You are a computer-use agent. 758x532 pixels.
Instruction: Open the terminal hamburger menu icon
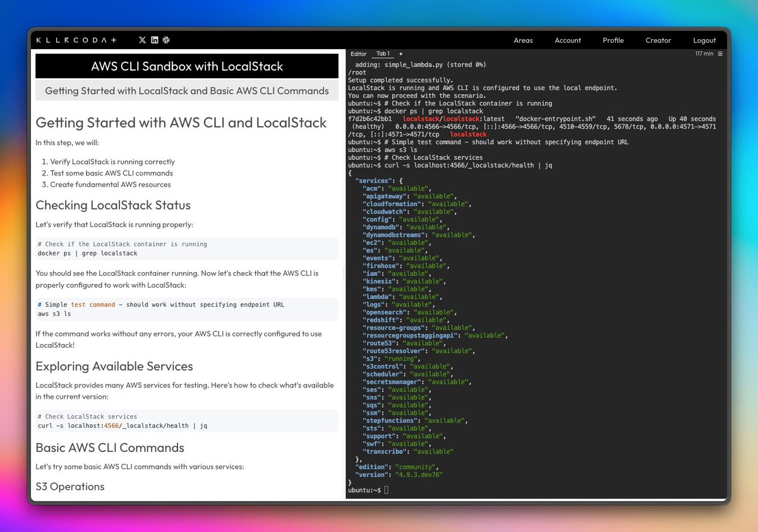[x=721, y=54]
